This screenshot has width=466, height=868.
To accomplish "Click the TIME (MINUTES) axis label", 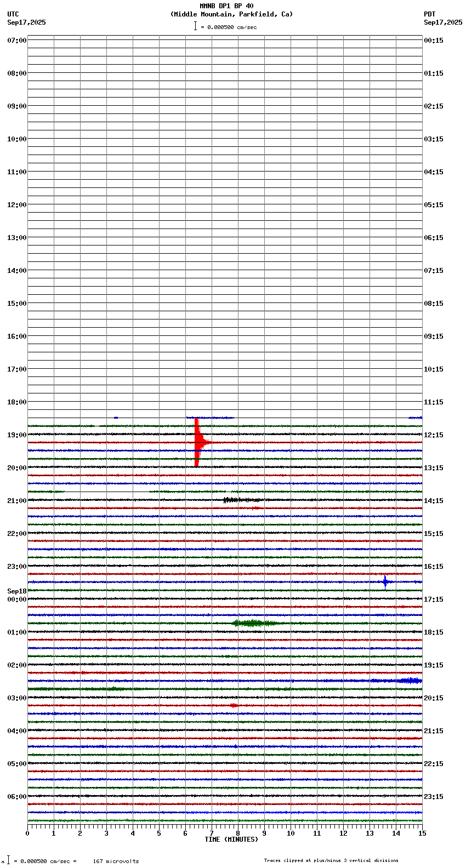I will [231, 840].
